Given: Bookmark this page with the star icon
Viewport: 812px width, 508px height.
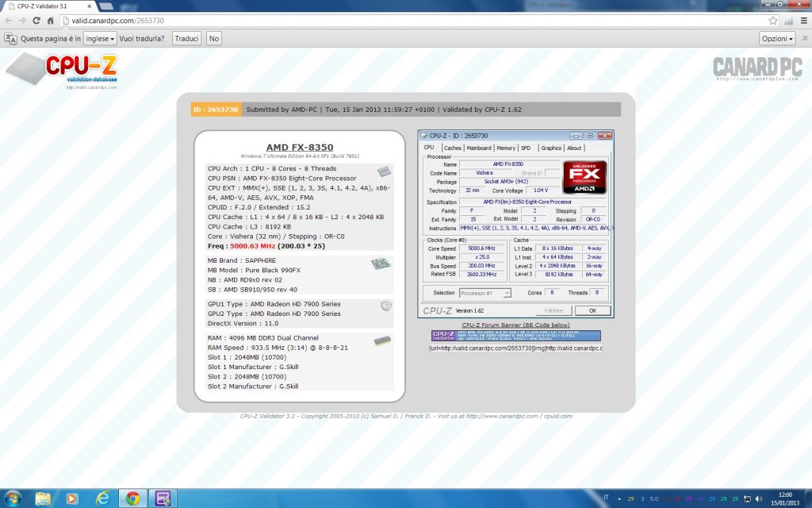Looking at the screenshot, I should point(773,21).
